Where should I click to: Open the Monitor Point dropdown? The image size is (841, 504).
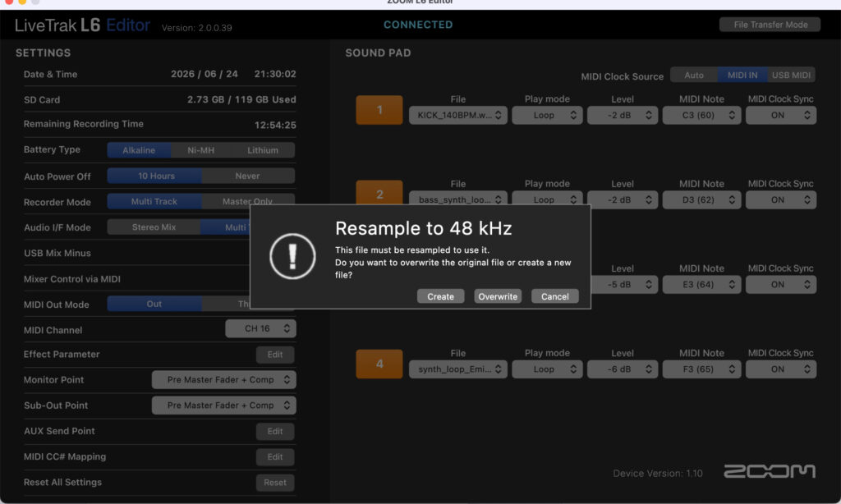coord(223,379)
